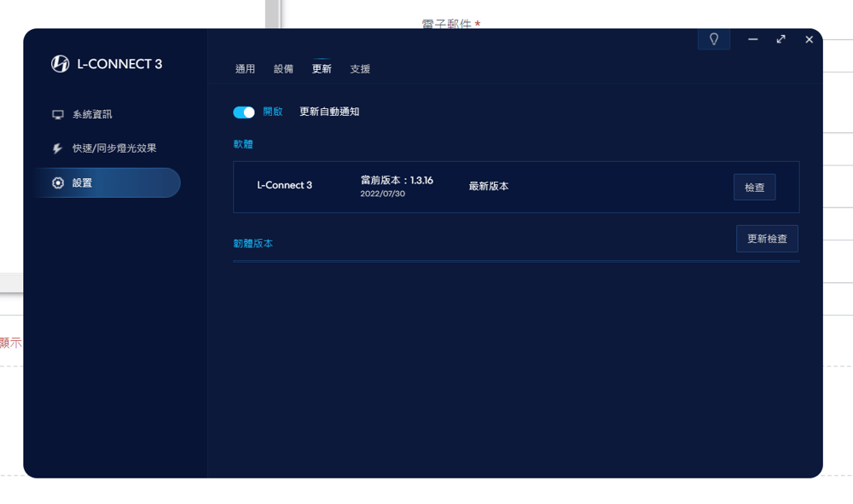Viewport: 853px width, 504px height.
Task: Toggle the lightbulb theme icon at top right
Action: [x=714, y=38]
